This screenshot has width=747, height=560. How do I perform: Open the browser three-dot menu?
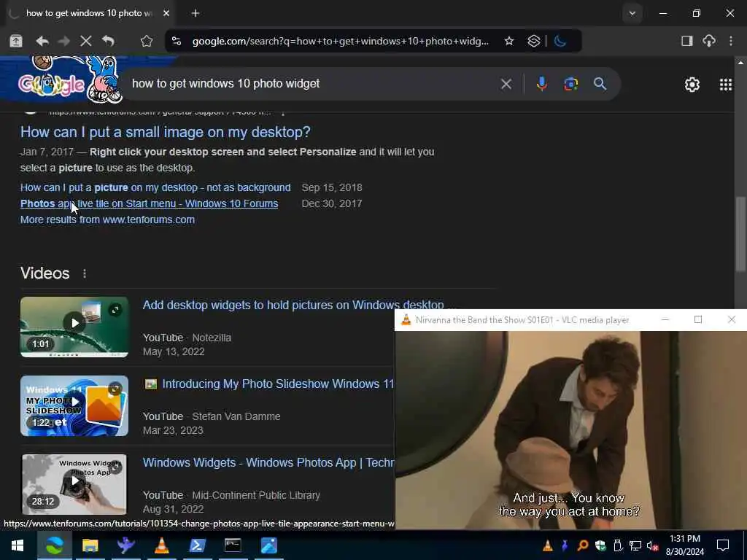tap(731, 41)
